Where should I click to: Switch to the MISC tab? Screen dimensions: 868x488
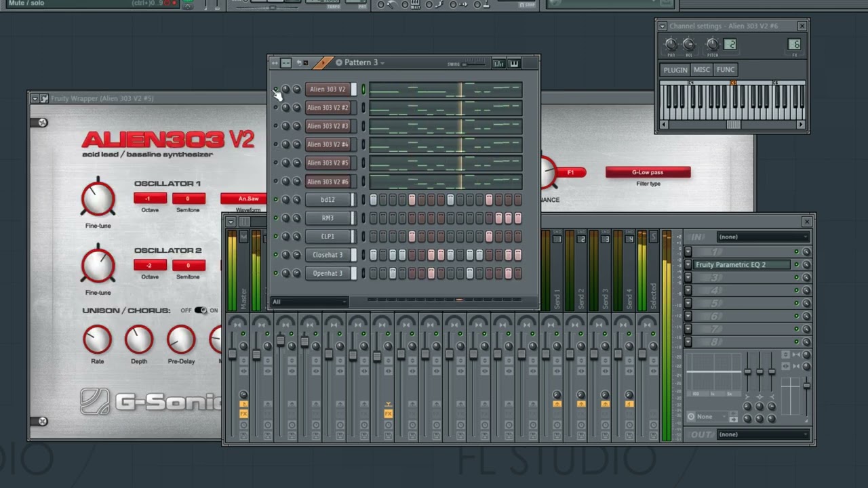point(702,70)
